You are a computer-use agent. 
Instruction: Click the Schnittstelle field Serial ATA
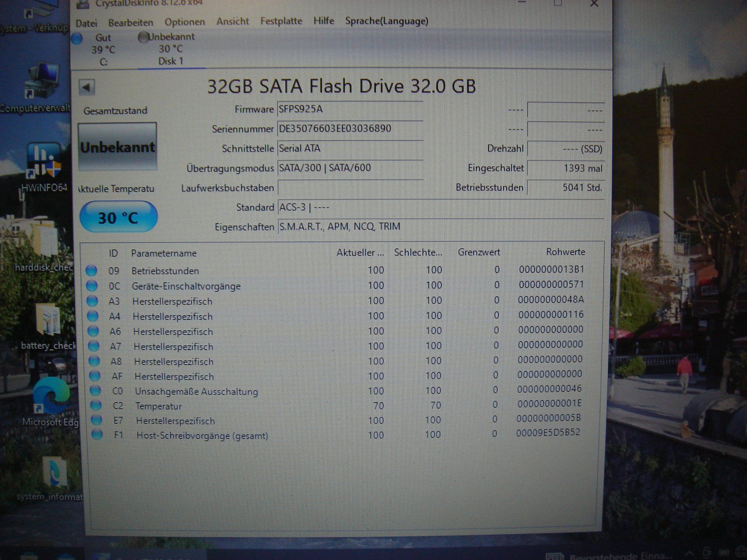tap(350, 148)
